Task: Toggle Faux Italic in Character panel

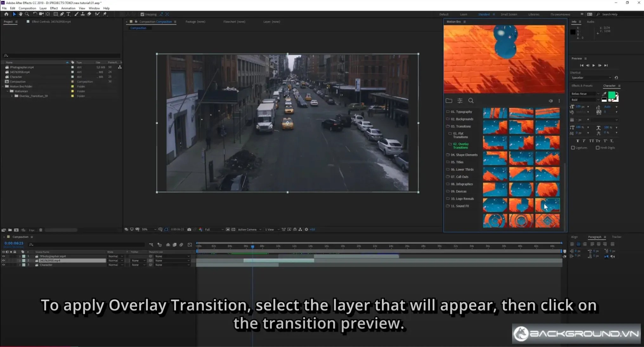Action: coord(584,141)
